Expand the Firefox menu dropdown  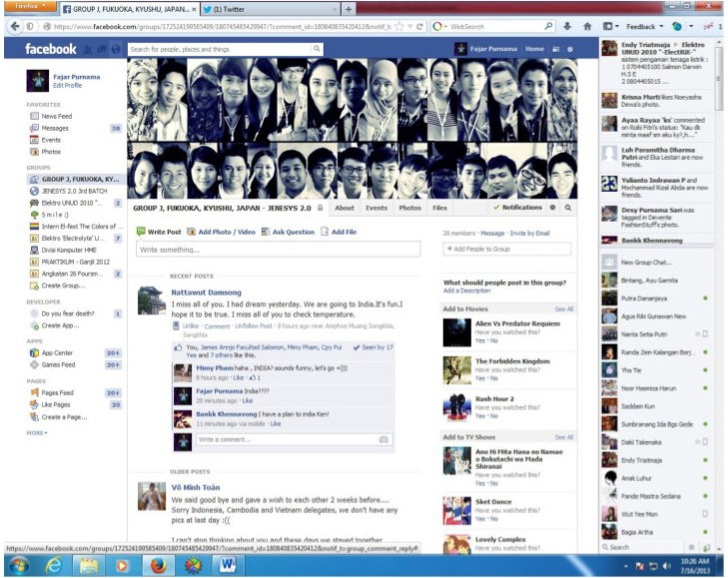pos(30,7)
